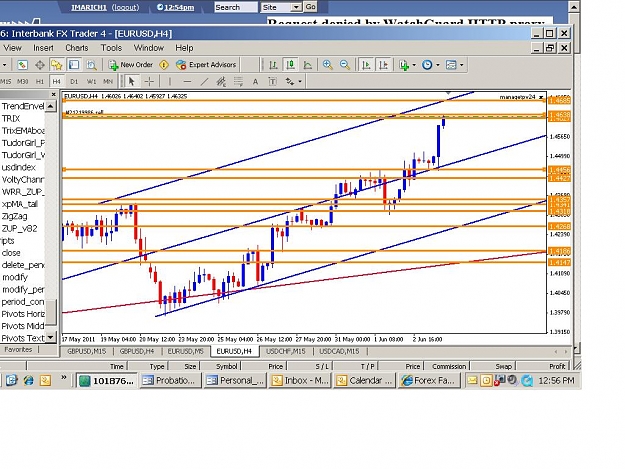Image resolution: width=625 pixels, height=469 pixels.
Task: Open the Charts menu
Action: [77, 48]
